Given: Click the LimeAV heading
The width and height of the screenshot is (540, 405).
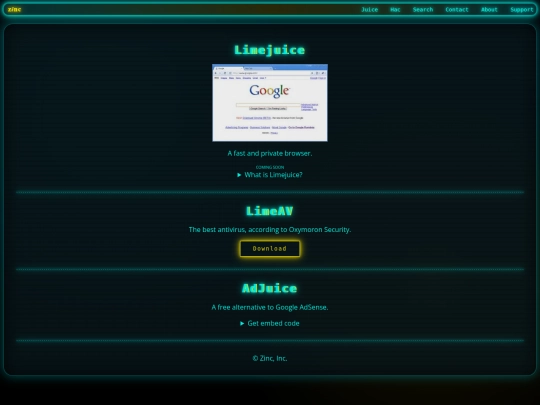Looking at the screenshot, I should pyautogui.click(x=270, y=211).
